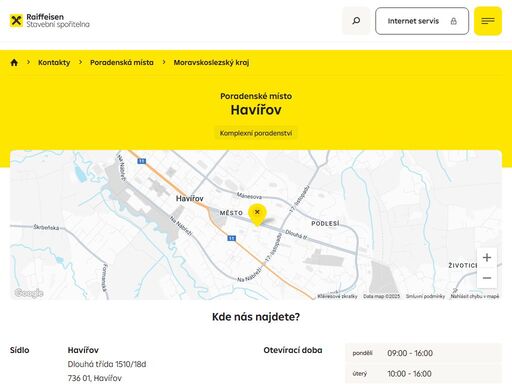Screen dimensions: 512x384
Task: Click the PODLESÍ label on map
Action: 325,223
